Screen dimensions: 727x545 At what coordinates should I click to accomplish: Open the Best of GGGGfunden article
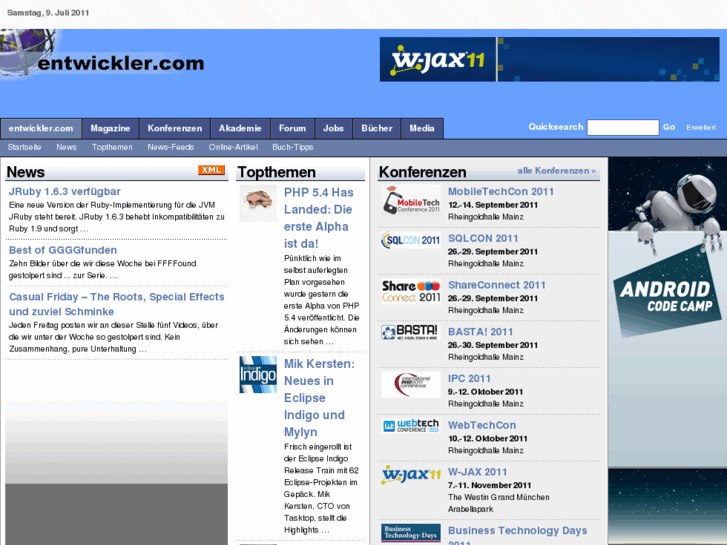click(63, 250)
